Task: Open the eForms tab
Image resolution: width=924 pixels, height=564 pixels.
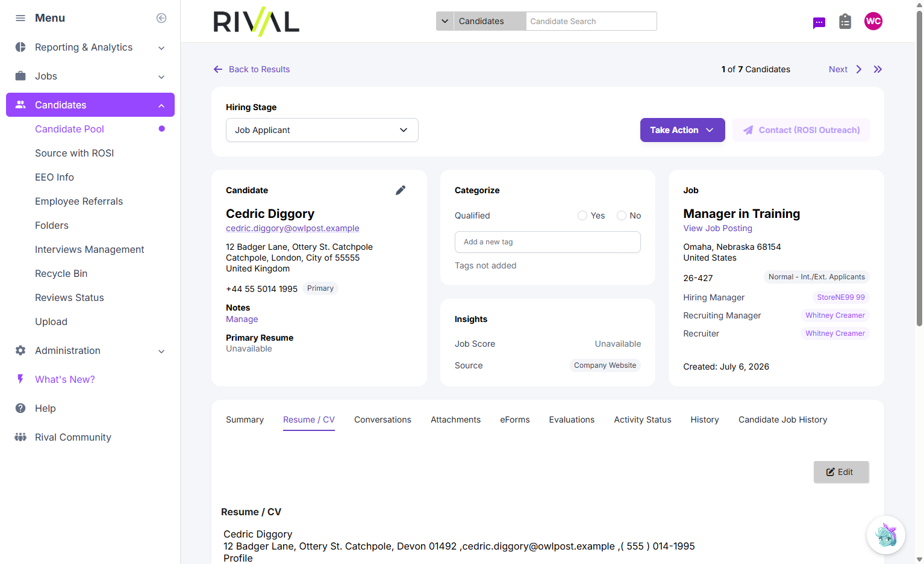Action: coord(515,420)
